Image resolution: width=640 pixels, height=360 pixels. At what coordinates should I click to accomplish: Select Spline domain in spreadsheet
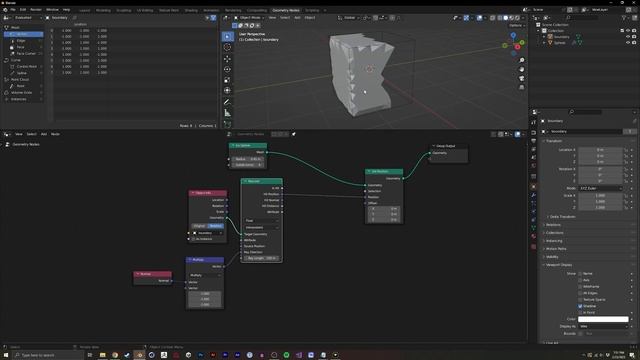click(23, 73)
